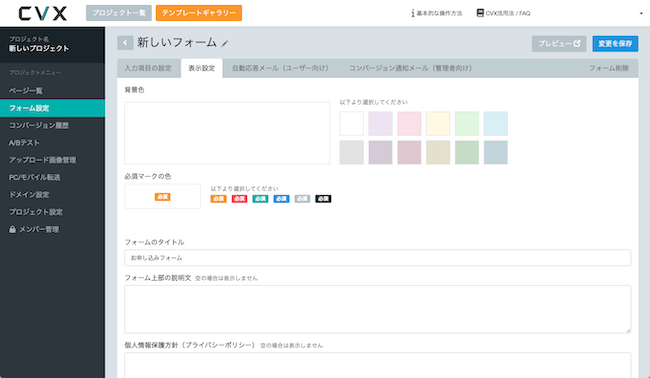
Task: Open プロジェクト設定 in sidebar
Action: click(52, 212)
